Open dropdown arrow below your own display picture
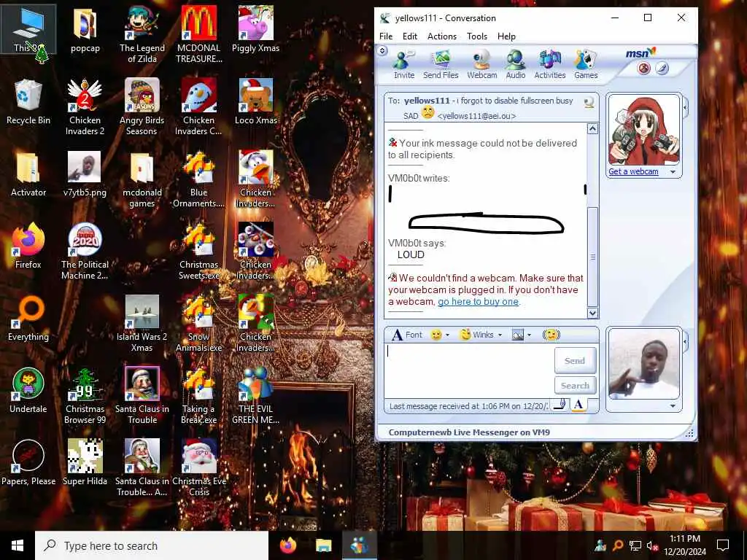Screen dimensions: 747x560 pyautogui.click(x=673, y=406)
